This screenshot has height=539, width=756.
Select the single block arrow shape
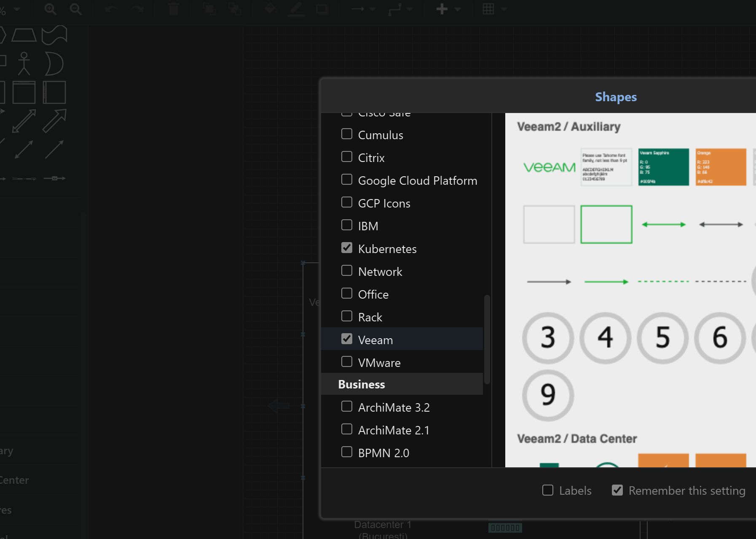pyautogui.click(x=54, y=121)
